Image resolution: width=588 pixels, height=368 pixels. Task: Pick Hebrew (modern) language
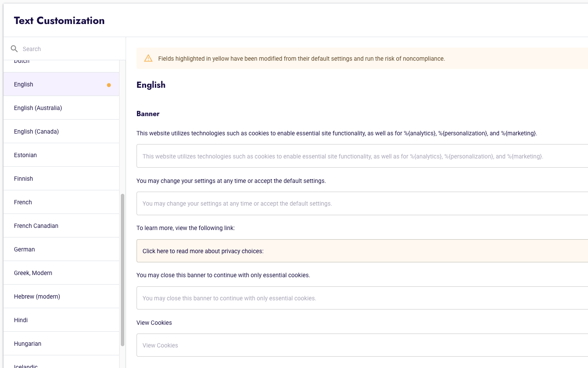61,296
